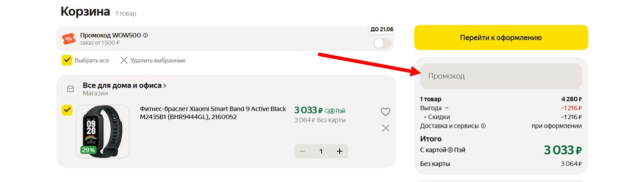Screen dimensions: 644x182
Task: Decrease item quantity with minus button
Action: coord(303,151)
